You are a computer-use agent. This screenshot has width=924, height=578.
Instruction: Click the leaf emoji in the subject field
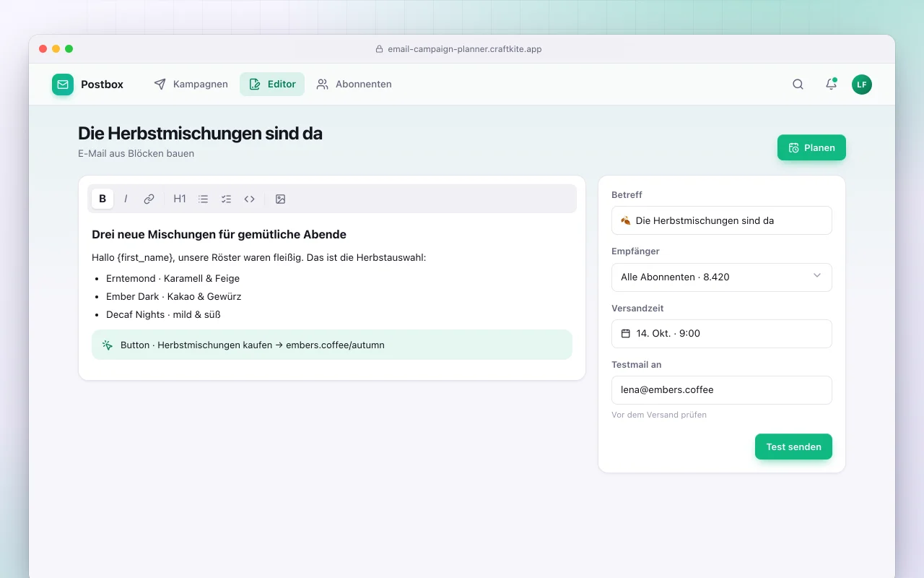click(x=626, y=220)
